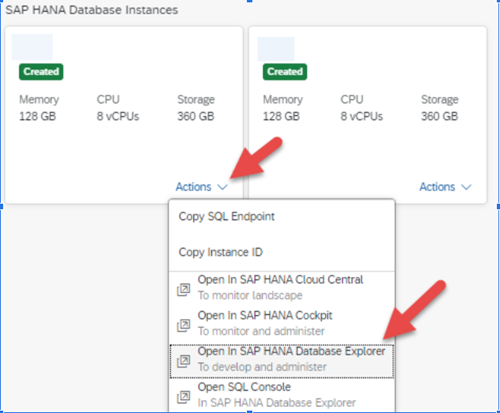Click the first instance name placeholder
The image size is (500, 413).
32,47
